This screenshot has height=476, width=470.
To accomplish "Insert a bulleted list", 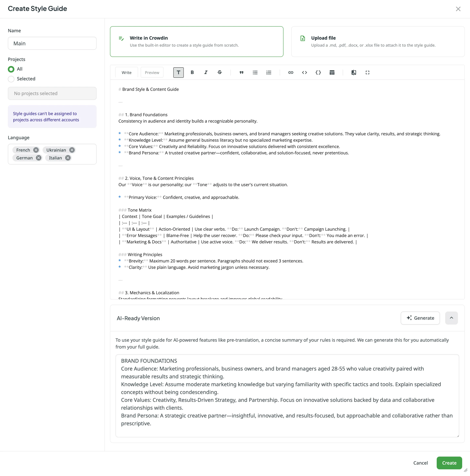I will [x=255, y=72].
